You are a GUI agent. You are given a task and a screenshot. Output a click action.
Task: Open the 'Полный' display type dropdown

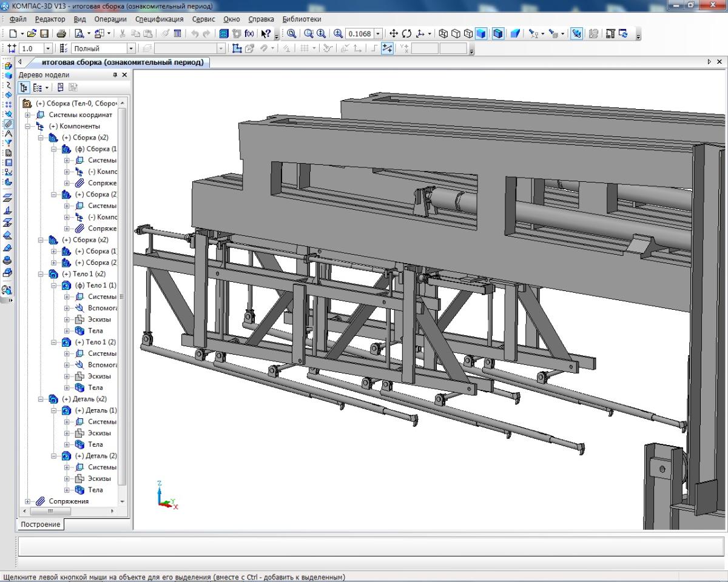click(x=130, y=48)
